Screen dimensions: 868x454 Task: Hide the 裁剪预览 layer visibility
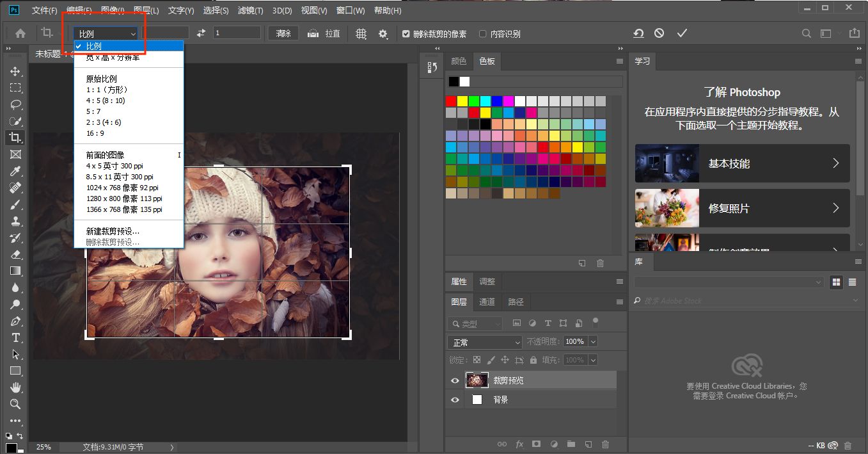click(x=455, y=380)
